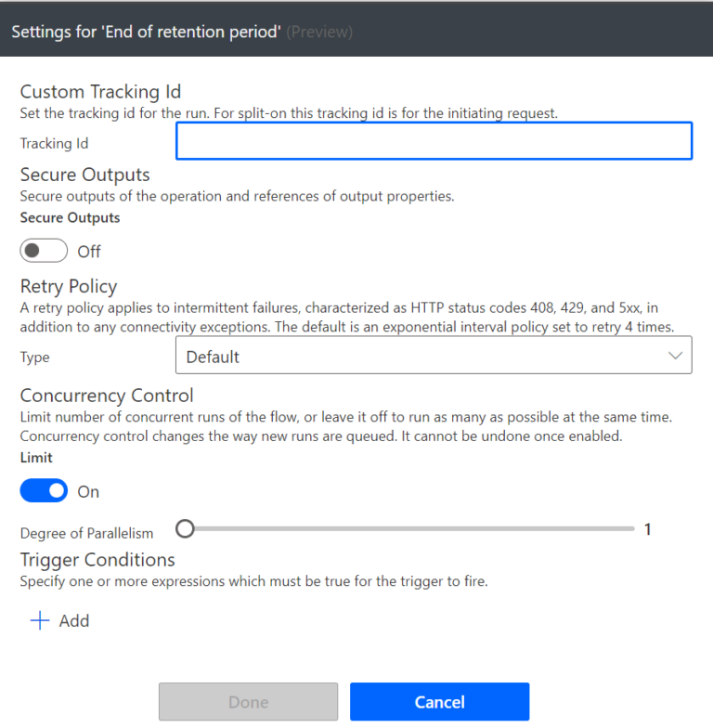Click the bold 'Secure Outputs' label

(x=70, y=217)
